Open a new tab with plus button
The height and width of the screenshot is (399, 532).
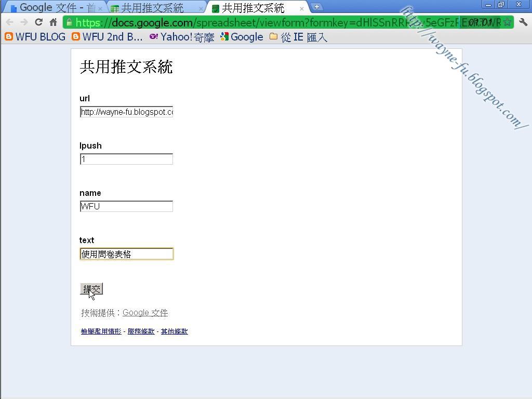[316, 7]
